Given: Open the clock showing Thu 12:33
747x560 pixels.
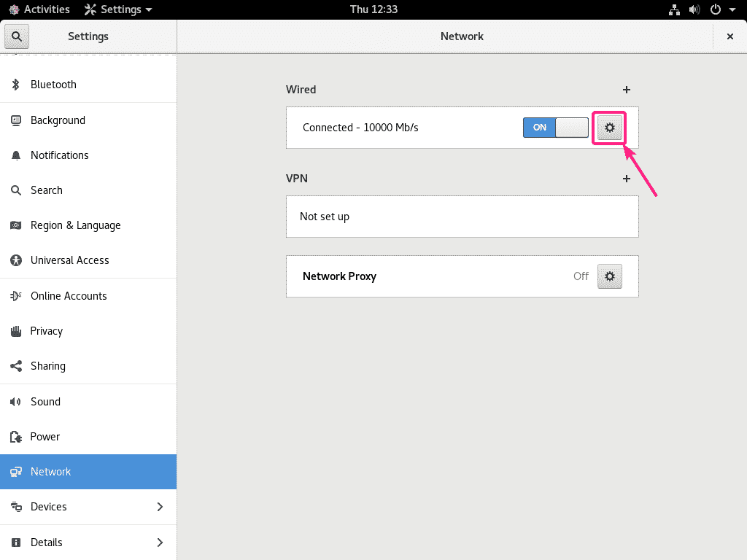Looking at the screenshot, I should pyautogui.click(x=373, y=9).
